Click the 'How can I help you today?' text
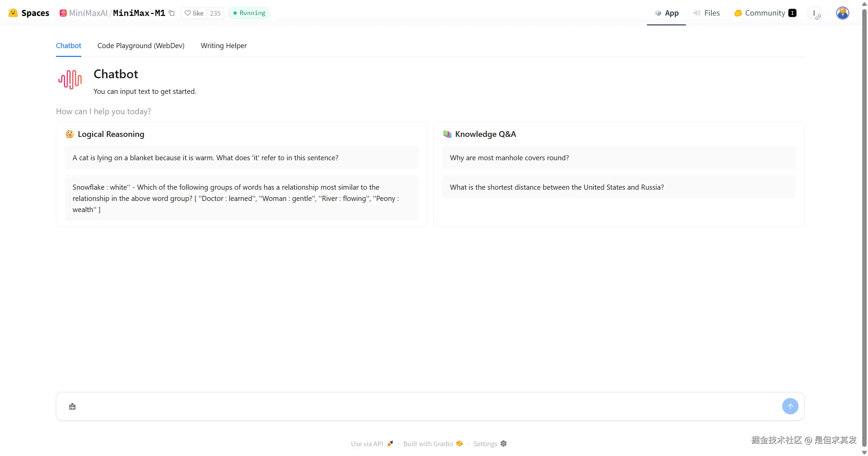This screenshot has height=456, width=868. pos(103,111)
